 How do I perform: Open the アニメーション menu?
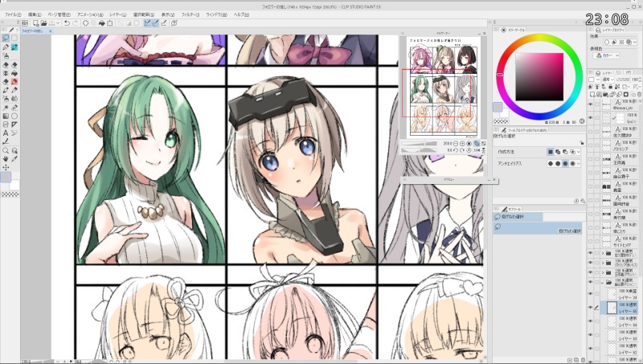click(x=90, y=14)
